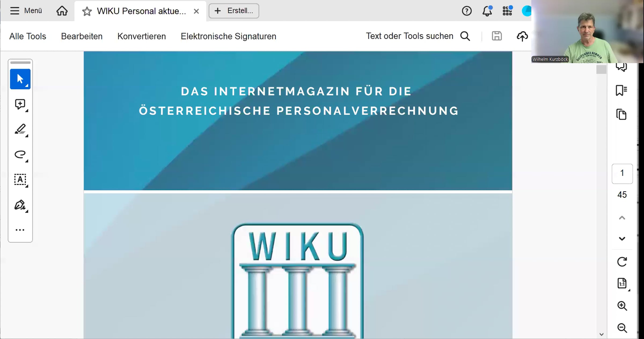Open the apps grid launcher

point(507,11)
